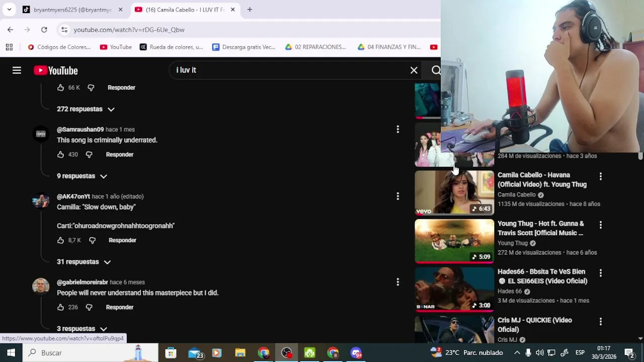Open the Chrome apps grid icon

[x=9, y=47]
